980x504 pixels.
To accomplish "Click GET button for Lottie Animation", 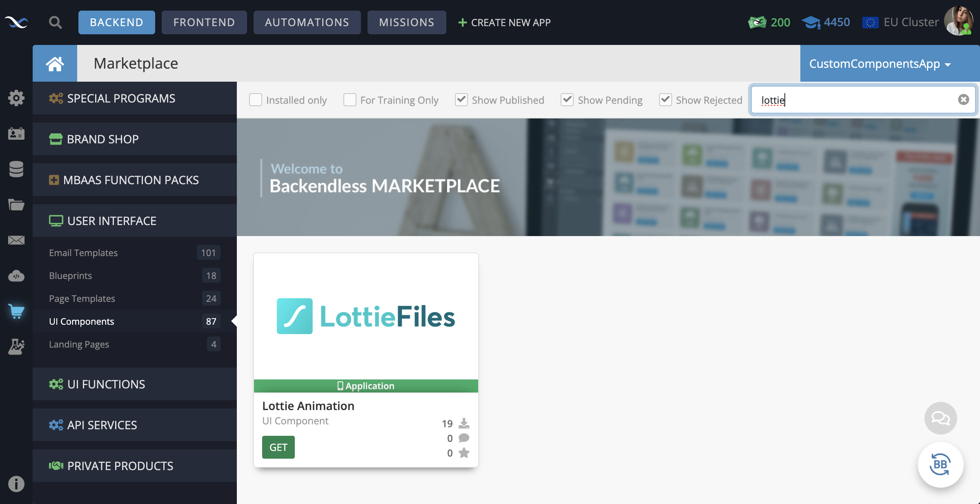I will (x=278, y=447).
